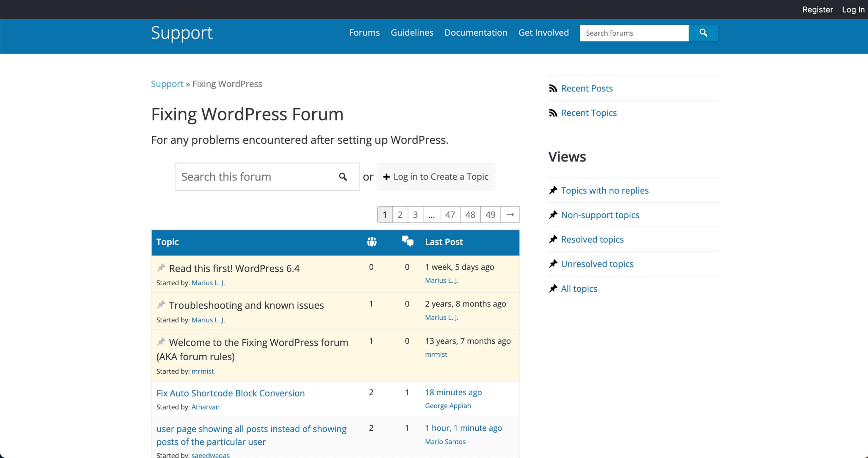Click Mario Santos last poster link
868x458 pixels.
(445, 442)
